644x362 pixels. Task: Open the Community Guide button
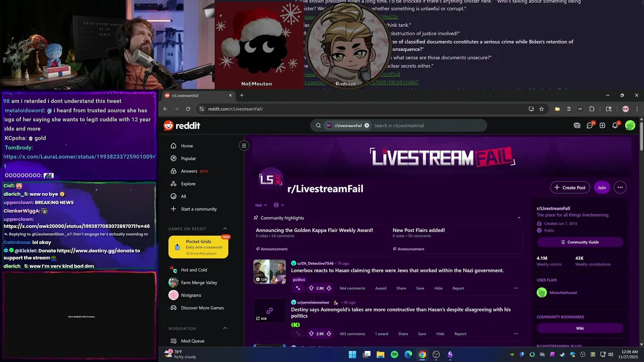(580, 242)
